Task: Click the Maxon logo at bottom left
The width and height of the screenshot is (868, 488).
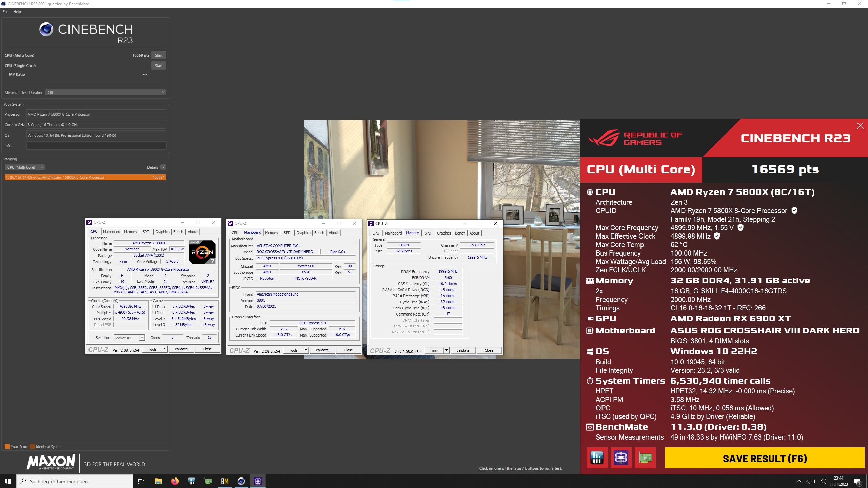Action: pos(51,463)
